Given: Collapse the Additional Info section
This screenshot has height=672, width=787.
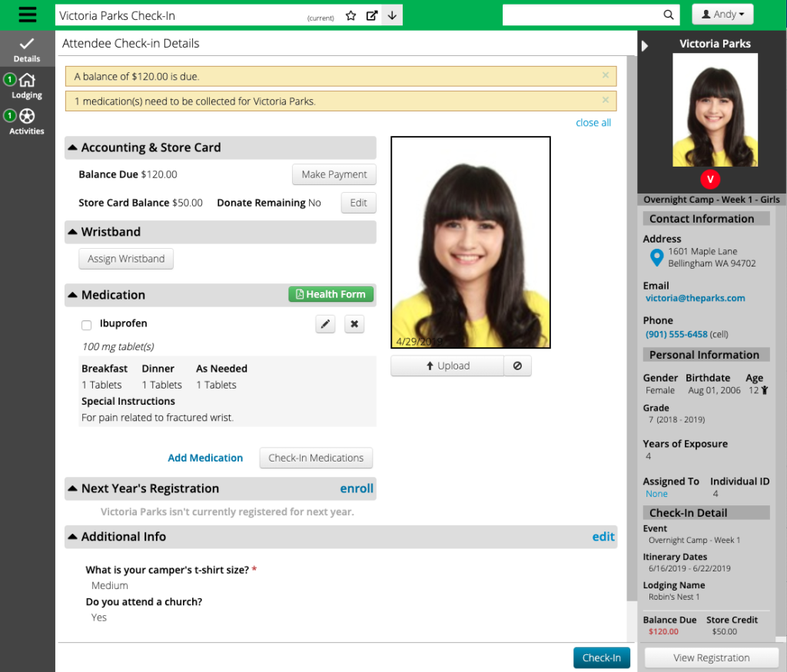Looking at the screenshot, I should point(72,537).
